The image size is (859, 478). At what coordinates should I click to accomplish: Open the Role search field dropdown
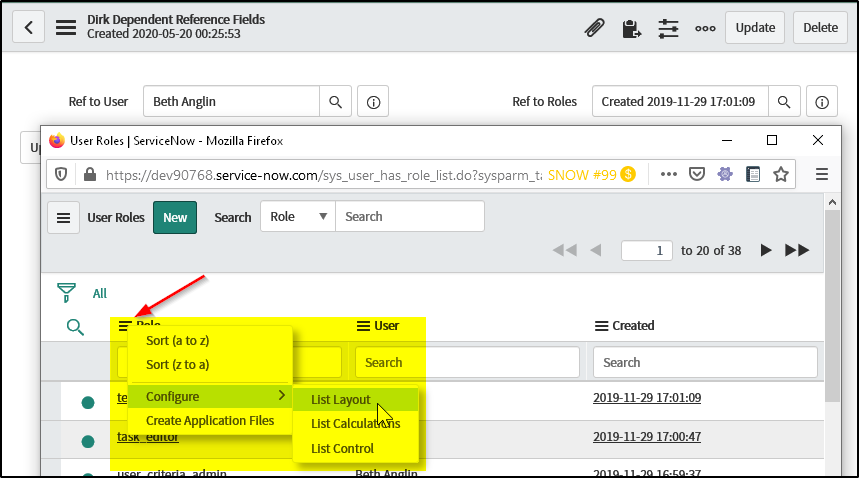[298, 216]
